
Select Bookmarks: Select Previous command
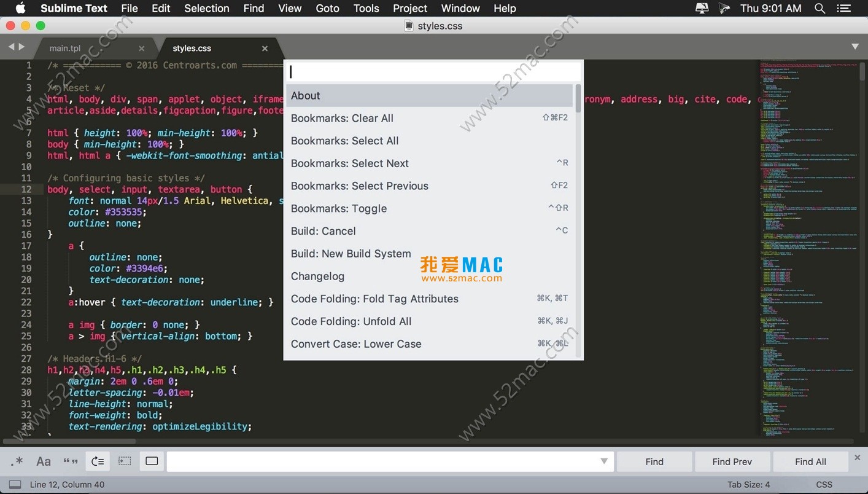[429, 186]
